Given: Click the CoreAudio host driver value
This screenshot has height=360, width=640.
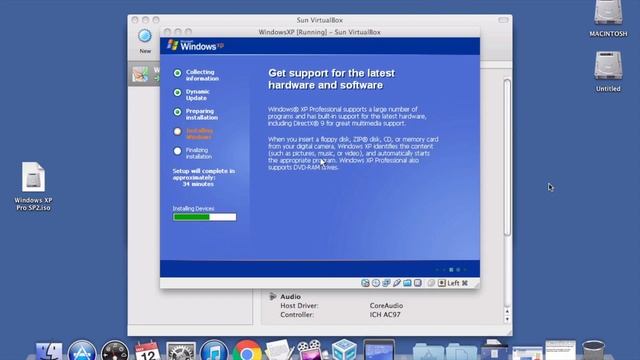Looking at the screenshot, I should tap(386, 305).
